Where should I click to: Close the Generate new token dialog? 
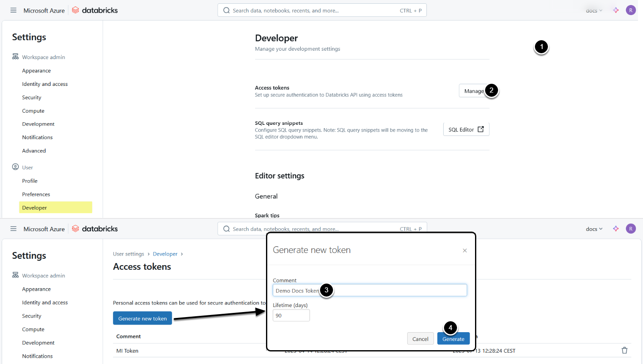tap(465, 250)
